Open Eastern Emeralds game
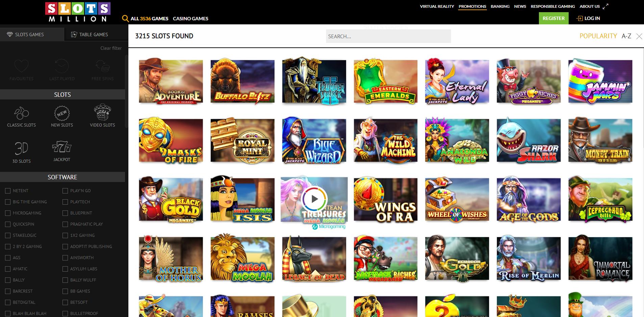Image resolution: width=644 pixels, height=317 pixels. pyautogui.click(x=386, y=81)
